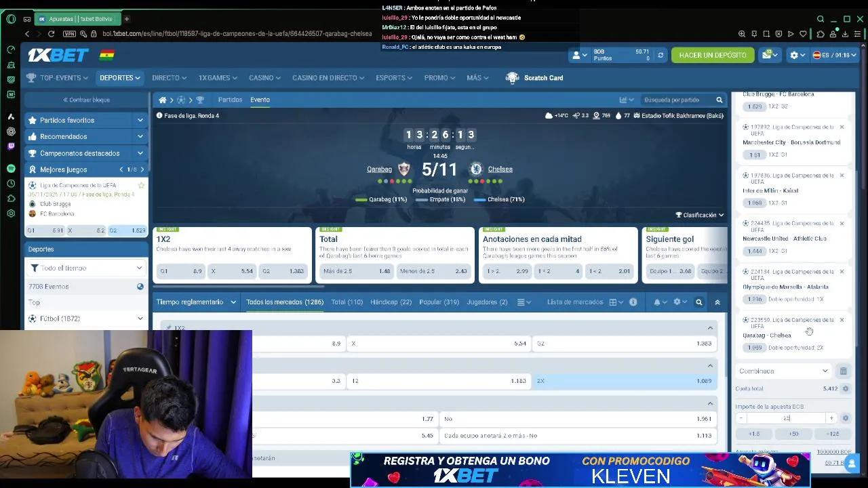Viewport: 868px width, 488px height.
Task: Click the market info icon
Action: pyautogui.click(x=633, y=302)
